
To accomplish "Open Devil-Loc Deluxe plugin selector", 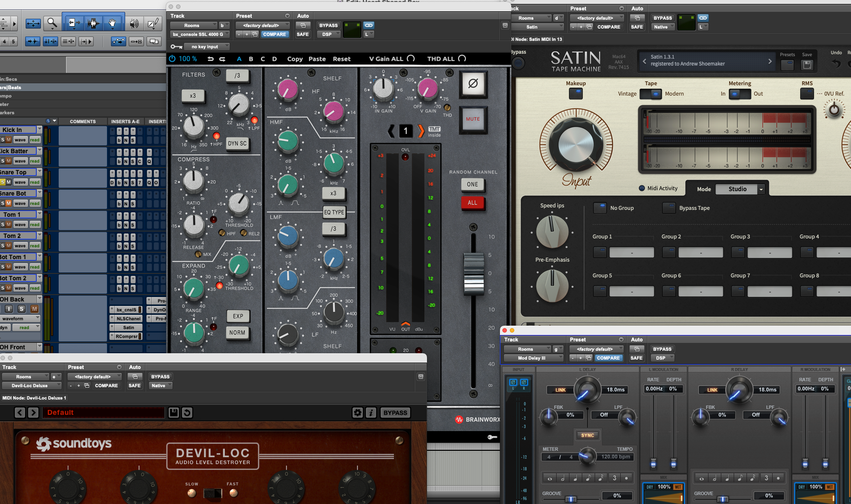I will coord(32,386).
